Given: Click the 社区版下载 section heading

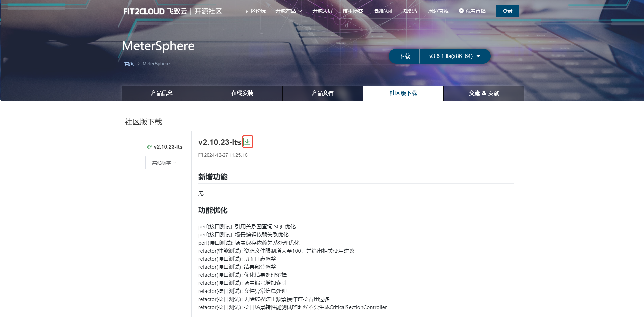Looking at the screenshot, I should (x=144, y=122).
